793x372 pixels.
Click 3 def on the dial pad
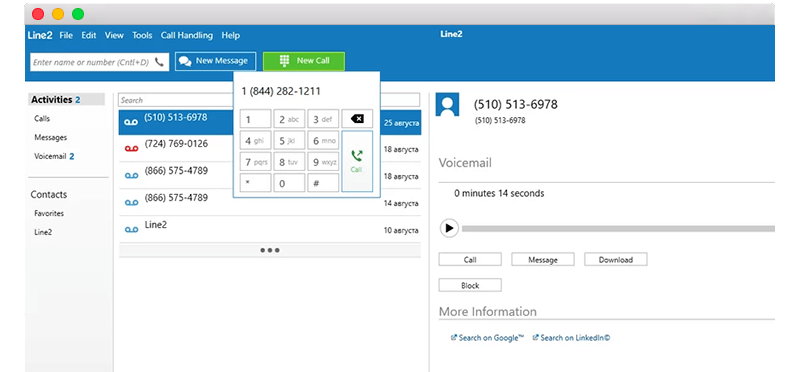(323, 119)
